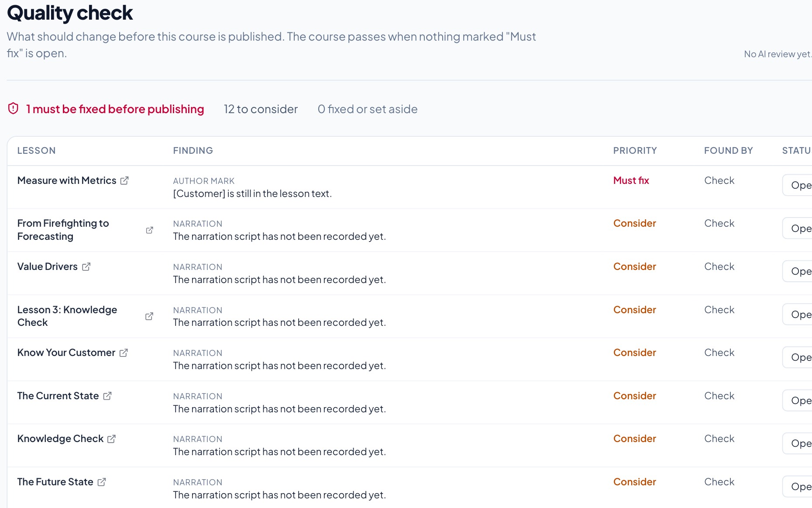Open the Measure with Metrics lesson
This screenshot has height=508, width=812.
click(67, 180)
